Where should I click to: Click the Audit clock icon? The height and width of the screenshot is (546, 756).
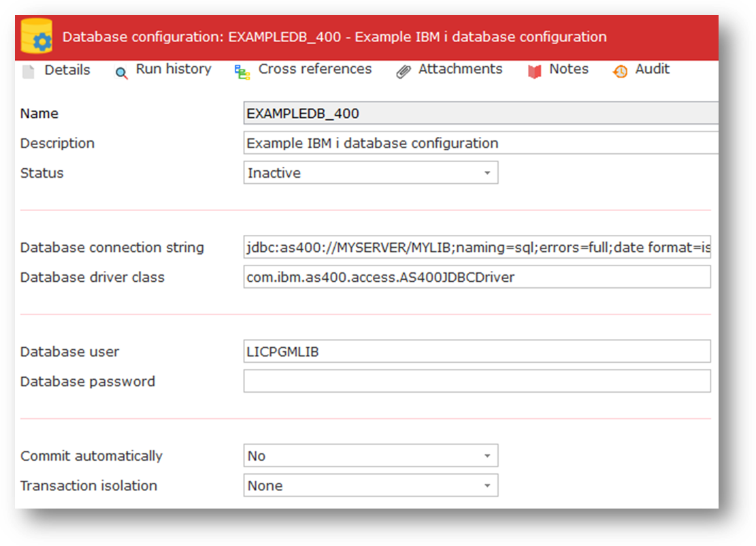(620, 71)
